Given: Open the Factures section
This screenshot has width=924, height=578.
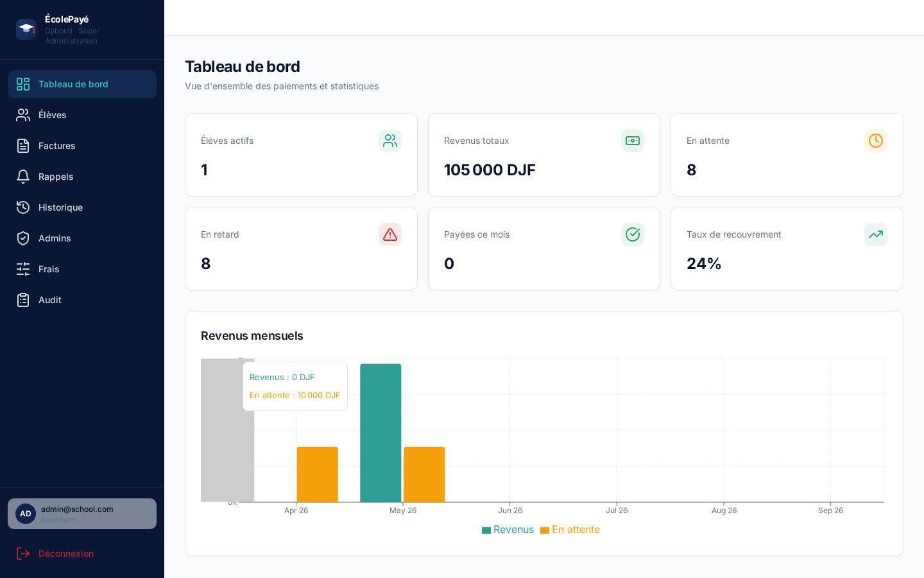Looking at the screenshot, I should [x=82, y=146].
